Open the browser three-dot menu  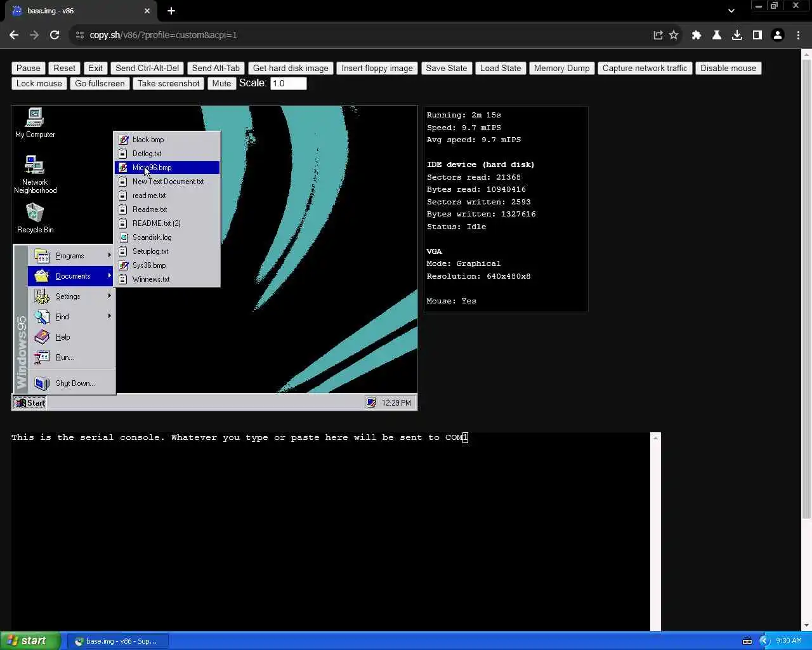click(798, 35)
